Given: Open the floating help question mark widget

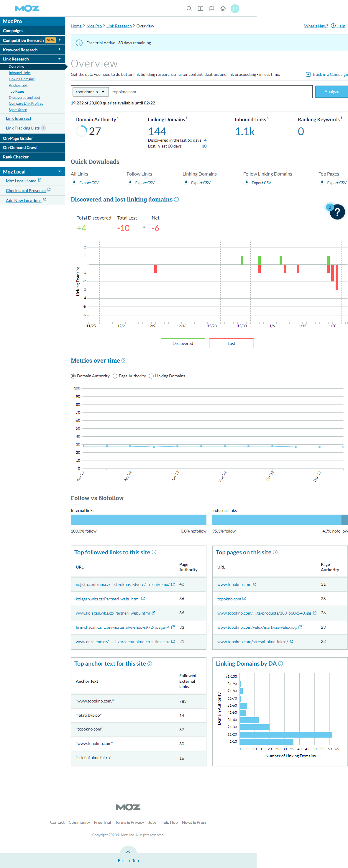Looking at the screenshot, I should click(337, 212).
